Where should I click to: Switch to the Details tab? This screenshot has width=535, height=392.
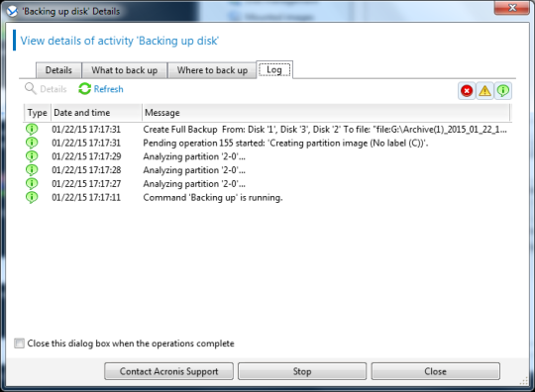click(58, 70)
